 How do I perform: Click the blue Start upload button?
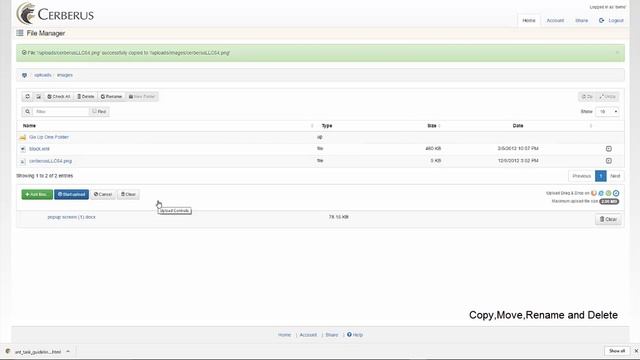click(71, 194)
